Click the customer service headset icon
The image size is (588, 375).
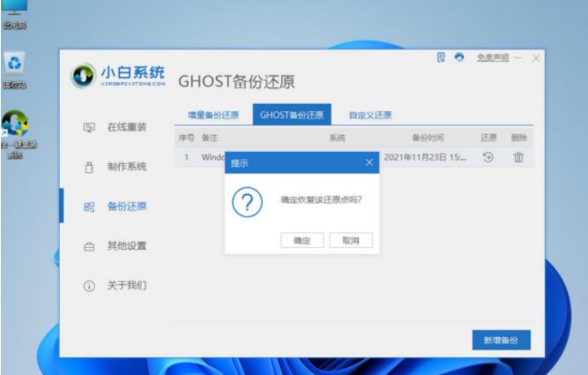[x=459, y=57]
